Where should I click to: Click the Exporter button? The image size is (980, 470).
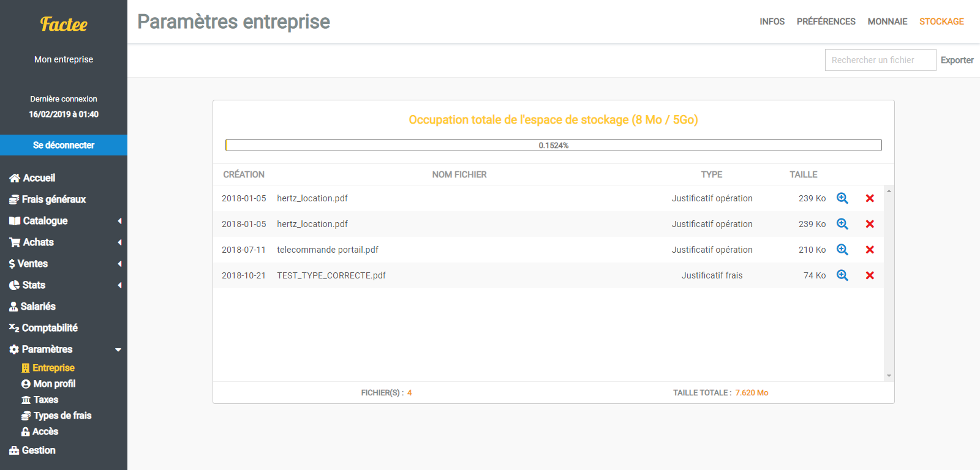[x=957, y=60]
